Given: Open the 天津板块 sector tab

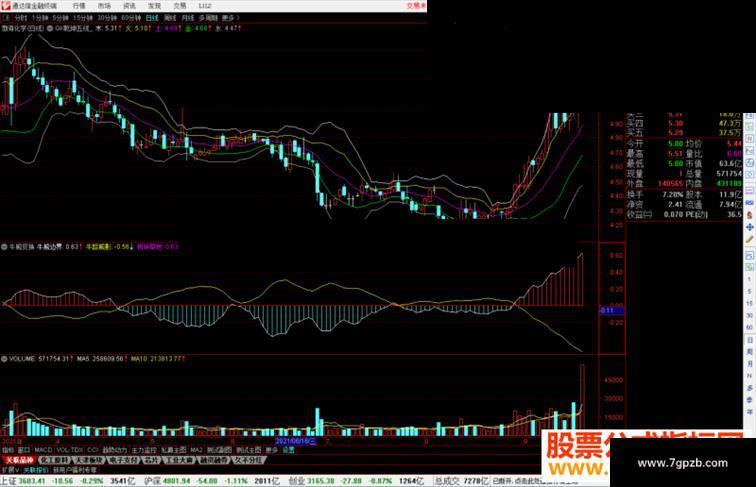Looking at the screenshot, I should point(88,460).
